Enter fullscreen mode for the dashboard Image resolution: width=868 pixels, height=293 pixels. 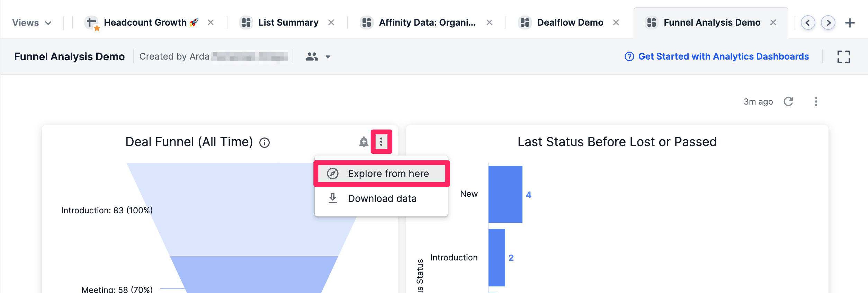point(844,56)
